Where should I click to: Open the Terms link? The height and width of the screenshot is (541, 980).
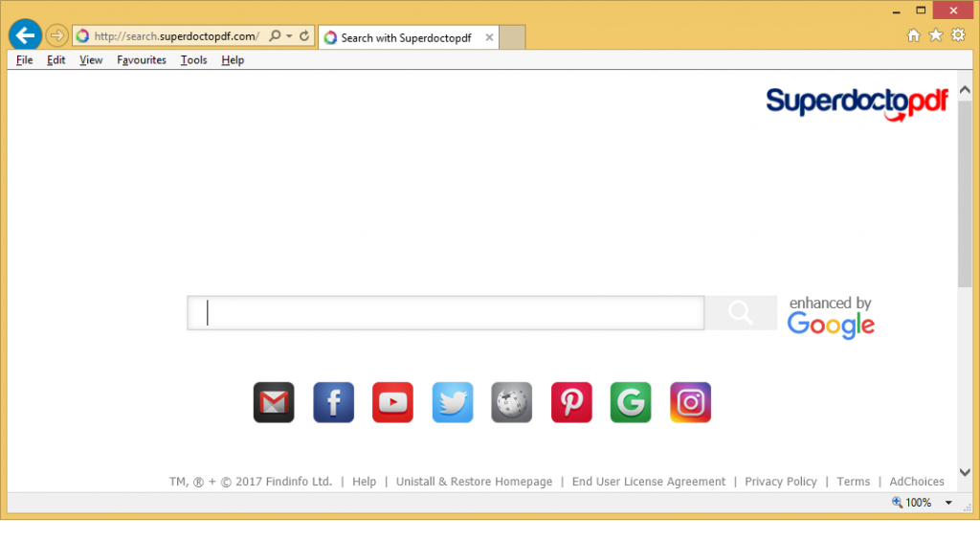tap(853, 482)
